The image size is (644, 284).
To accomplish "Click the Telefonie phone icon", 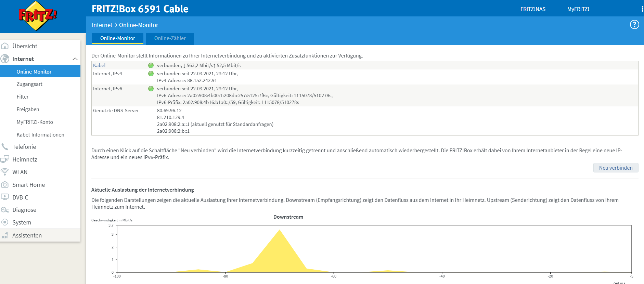I will click(5, 147).
